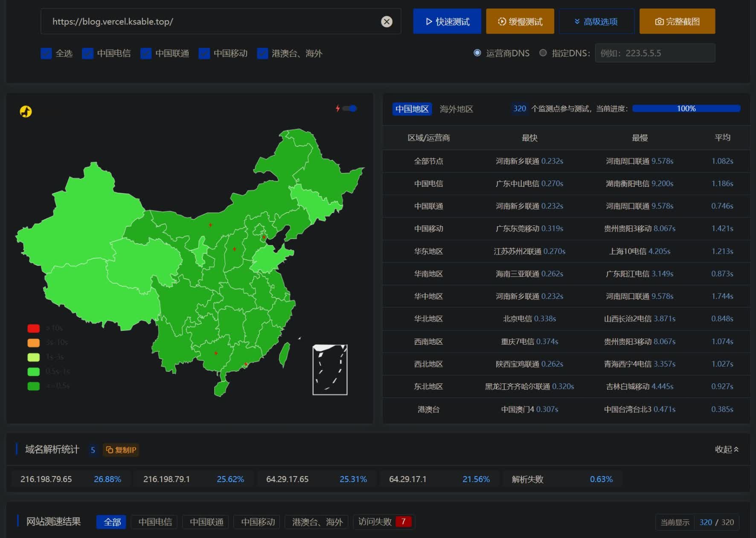Switch to the 海外地区 tab
Image resolution: width=756 pixels, height=538 pixels.
point(456,109)
